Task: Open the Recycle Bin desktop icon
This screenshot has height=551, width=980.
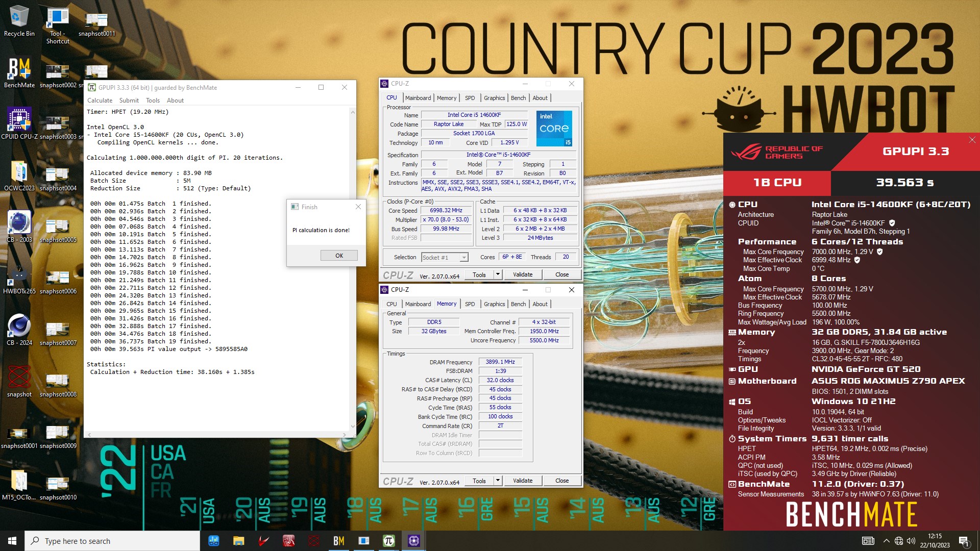Action: [19, 21]
